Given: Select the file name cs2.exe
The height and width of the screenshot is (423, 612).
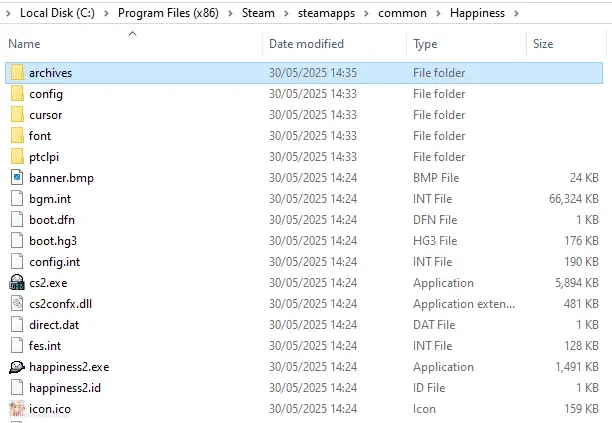Looking at the screenshot, I should tap(48, 283).
